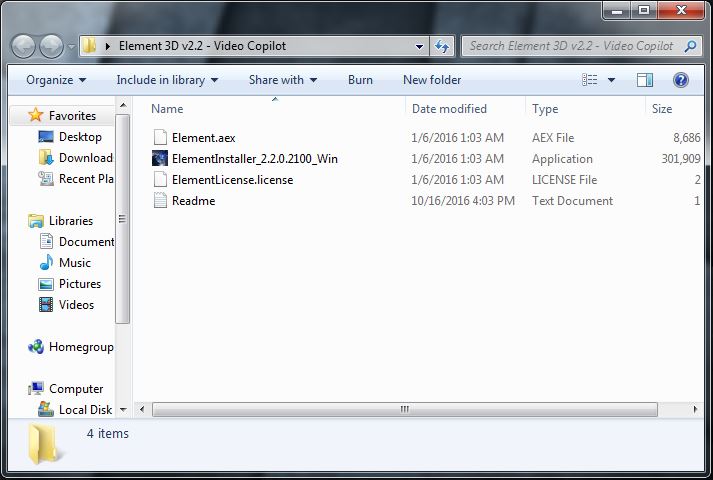
Task: Click the Help question mark icon
Action: (x=681, y=80)
